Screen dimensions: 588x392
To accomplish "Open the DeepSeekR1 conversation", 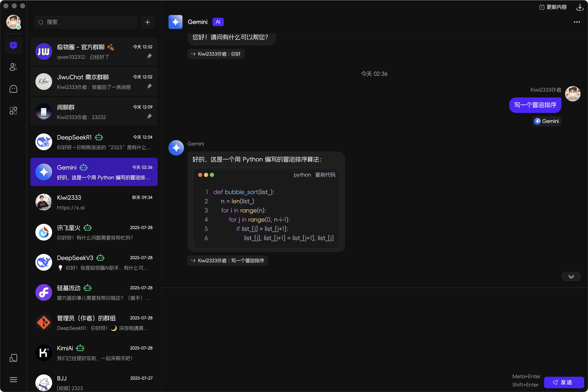I will (94, 142).
